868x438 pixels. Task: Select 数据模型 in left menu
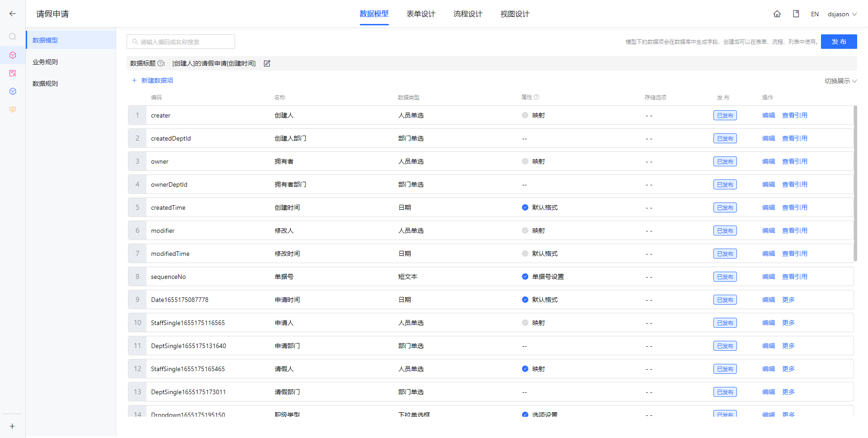pos(71,40)
